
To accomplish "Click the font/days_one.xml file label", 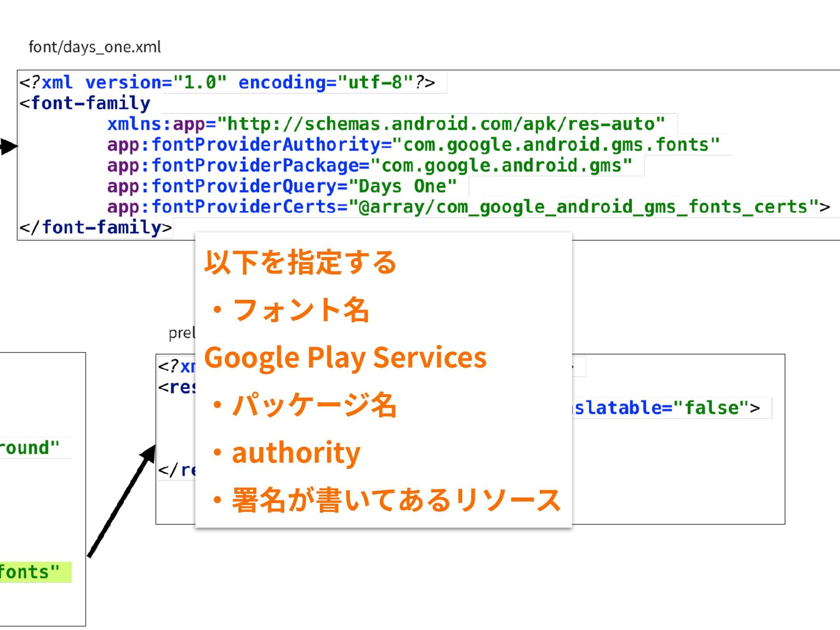I will (94, 47).
